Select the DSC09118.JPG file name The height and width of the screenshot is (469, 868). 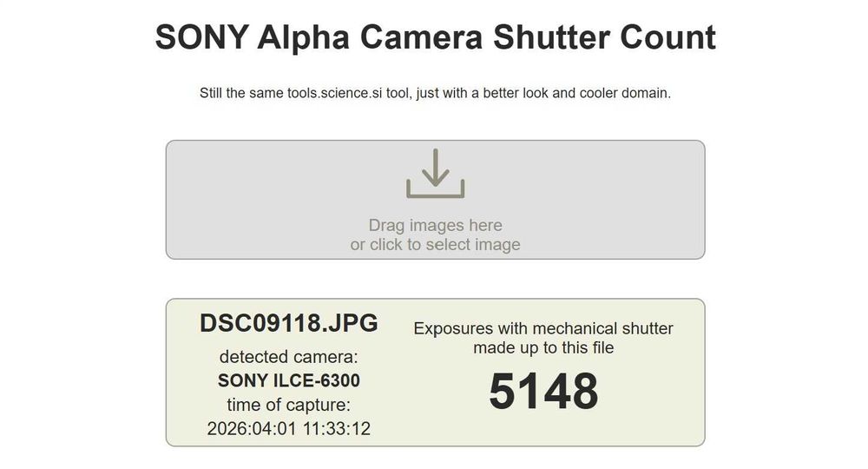click(289, 324)
